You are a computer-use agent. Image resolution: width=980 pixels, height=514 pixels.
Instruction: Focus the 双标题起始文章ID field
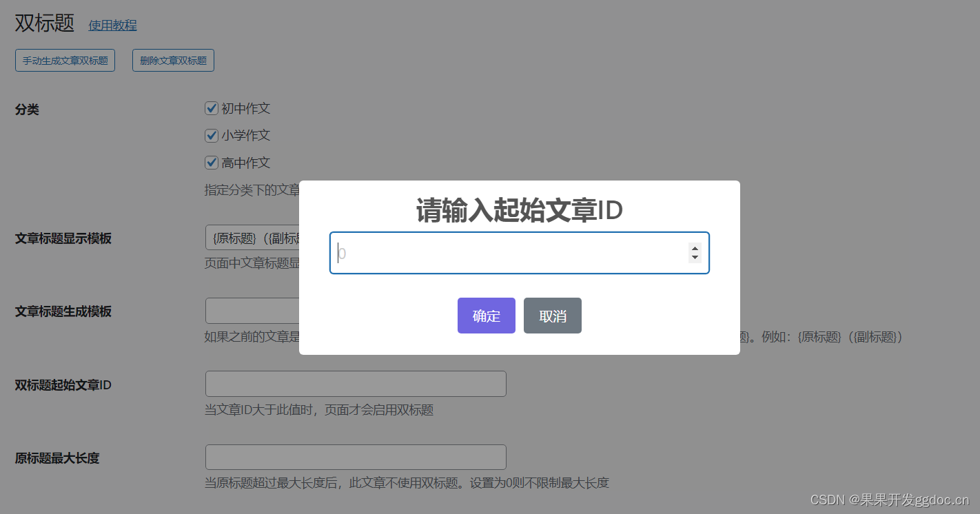pyautogui.click(x=356, y=384)
